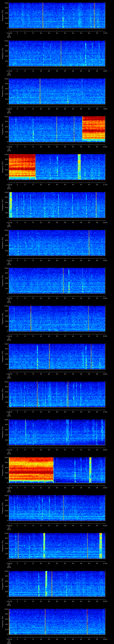Click the '29:00' end time label
The width and height of the screenshot is (114, 644).
105,487
